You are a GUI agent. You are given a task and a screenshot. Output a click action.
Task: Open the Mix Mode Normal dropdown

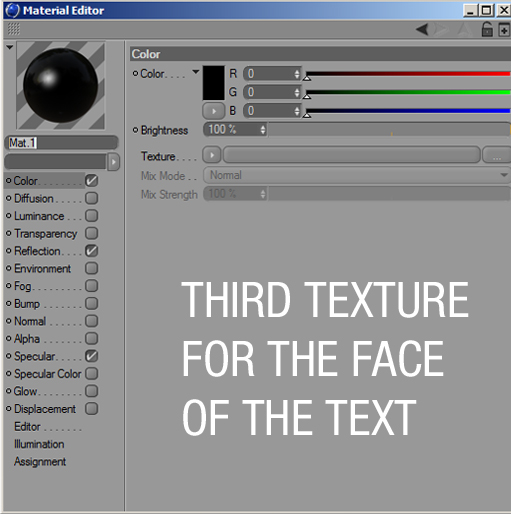pos(357,175)
